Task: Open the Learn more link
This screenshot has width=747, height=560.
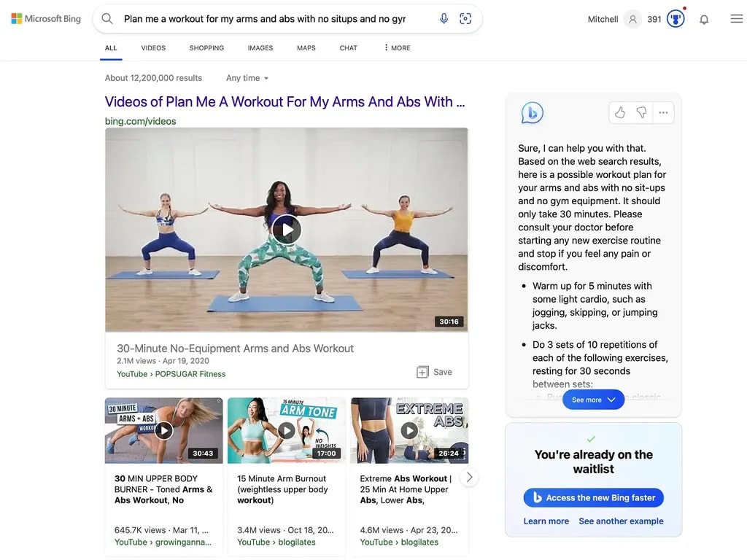Action: (x=546, y=521)
